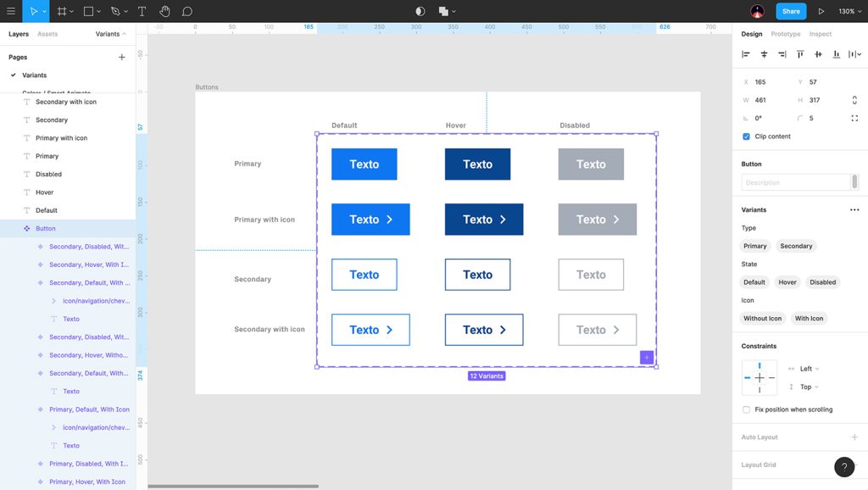The image size is (868, 490).
Task: Open the zoom level dropdown
Action: pos(849,11)
